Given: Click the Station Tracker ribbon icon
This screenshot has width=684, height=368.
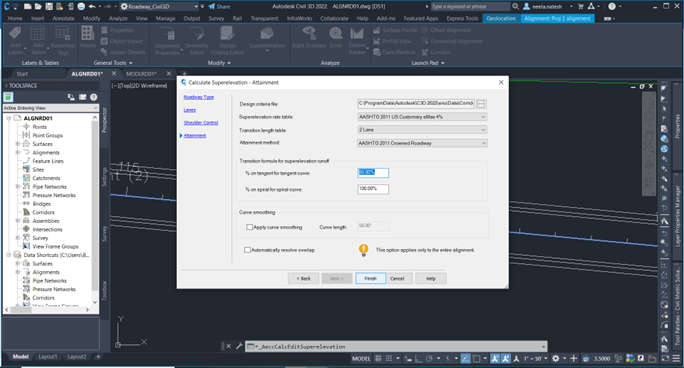Looking at the screenshot, I should [x=357, y=33].
